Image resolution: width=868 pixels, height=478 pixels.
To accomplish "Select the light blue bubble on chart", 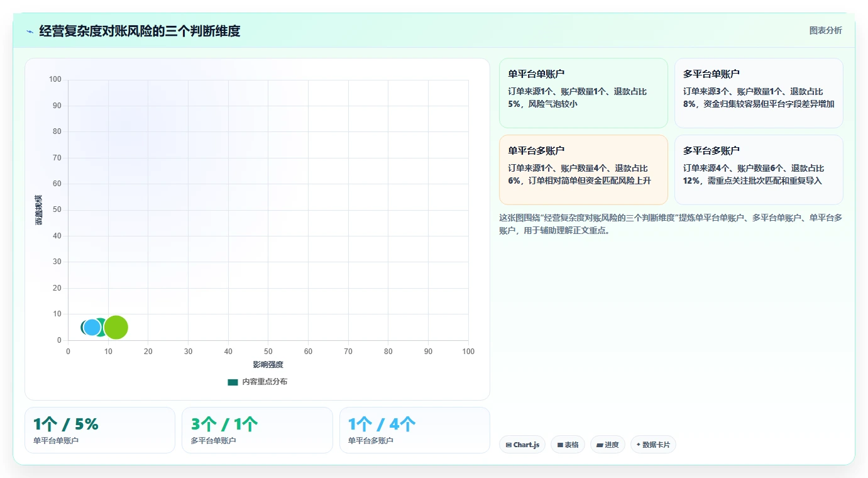I will pyautogui.click(x=92, y=327).
